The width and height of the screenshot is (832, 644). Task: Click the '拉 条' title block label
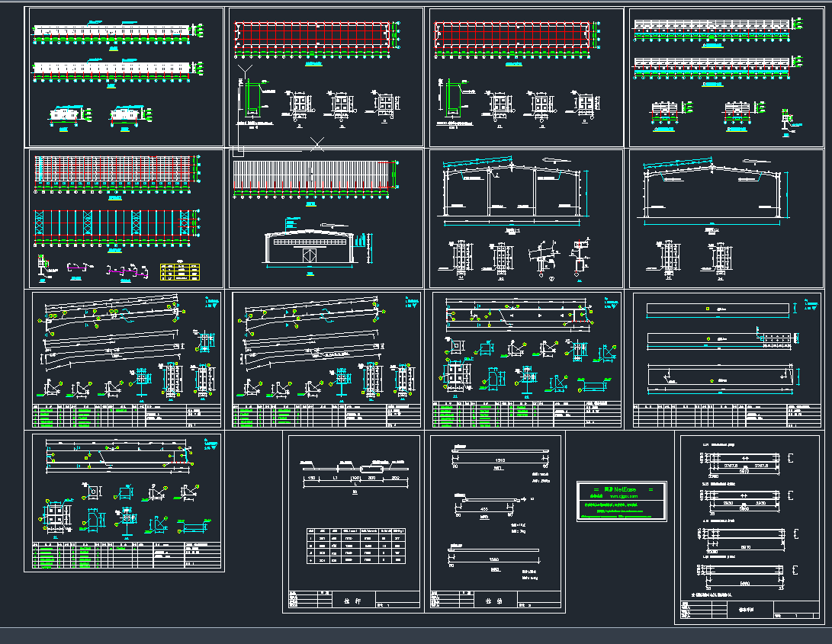(x=494, y=601)
